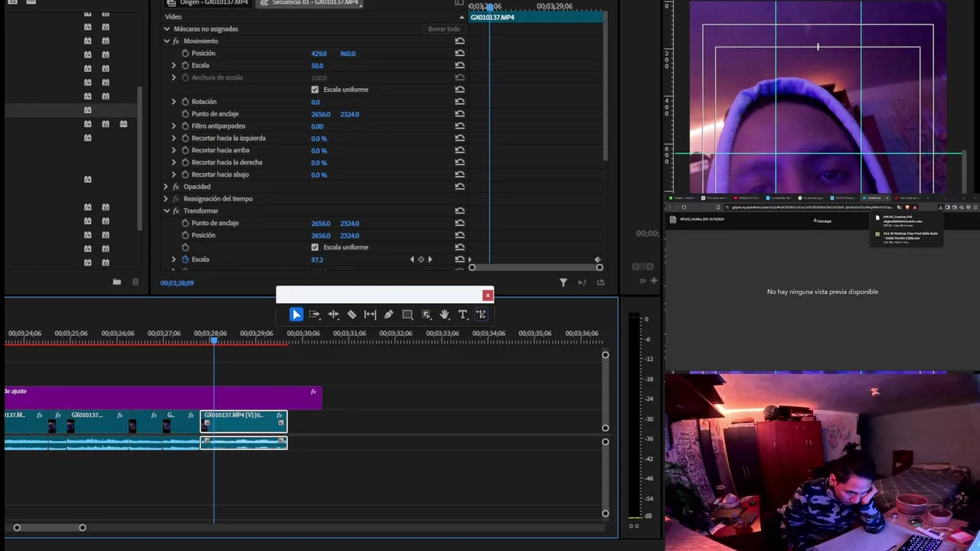Select the Ripple Edit tool
The width and height of the screenshot is (980, 551).
333,315
